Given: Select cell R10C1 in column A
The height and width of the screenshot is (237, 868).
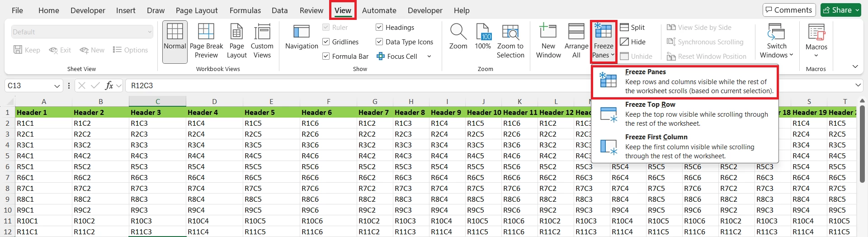Looking at the screenshot, I should [x=43, y=221].
